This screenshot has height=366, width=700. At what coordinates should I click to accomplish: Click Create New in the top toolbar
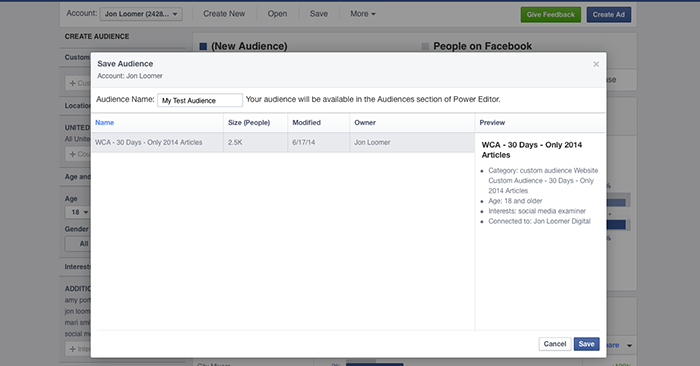click(224, 14)
